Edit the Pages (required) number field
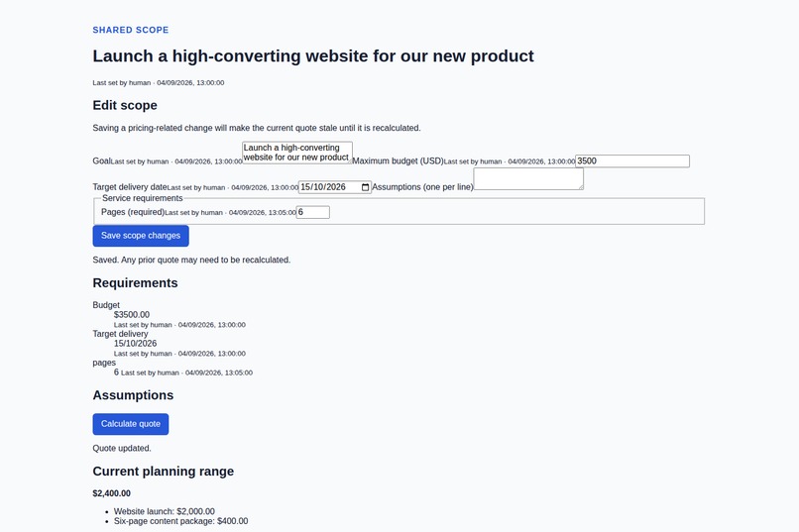 (x=313, y=212)
